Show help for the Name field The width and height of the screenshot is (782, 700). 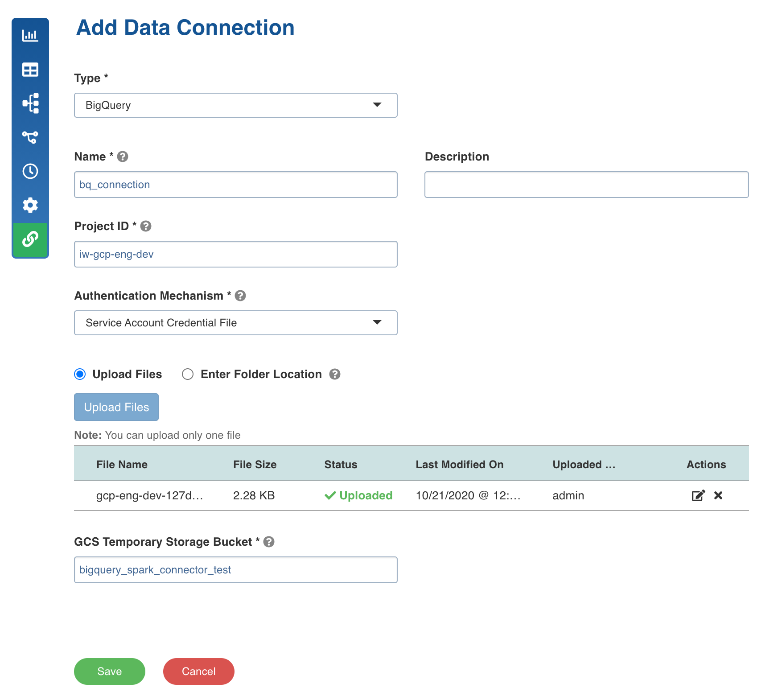pyautogui.click(x=123, y=156)
